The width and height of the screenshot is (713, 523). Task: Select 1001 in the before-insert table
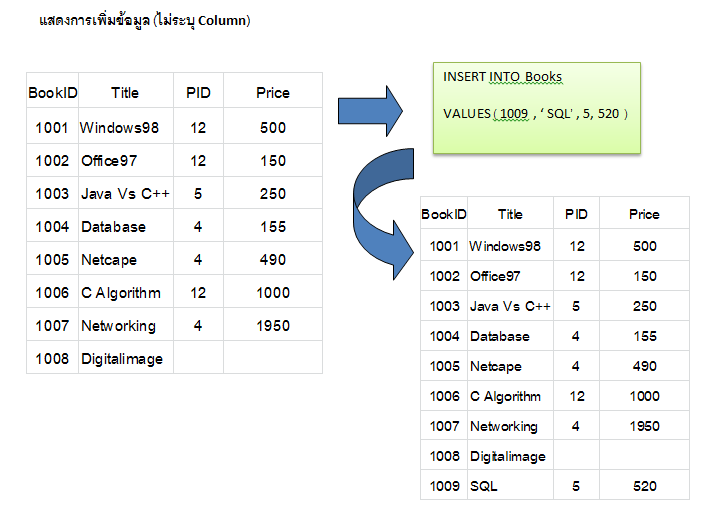52,128
